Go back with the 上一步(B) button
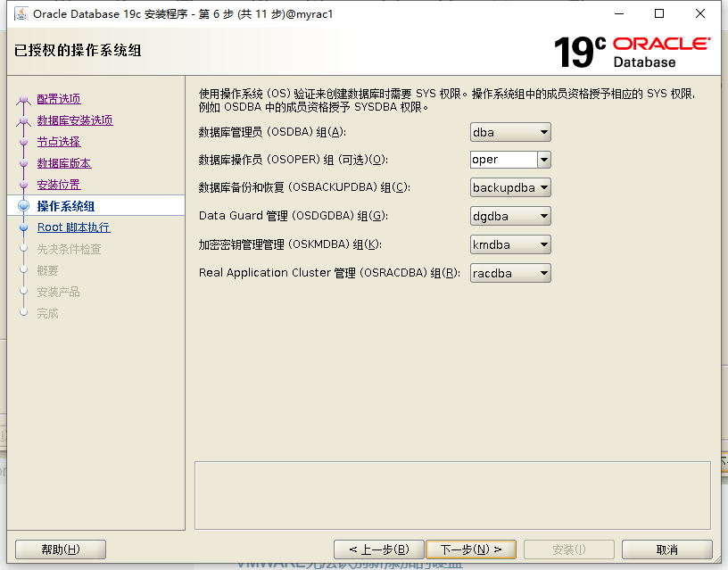This screenshot has width=728, height=570. pos(379,549)
